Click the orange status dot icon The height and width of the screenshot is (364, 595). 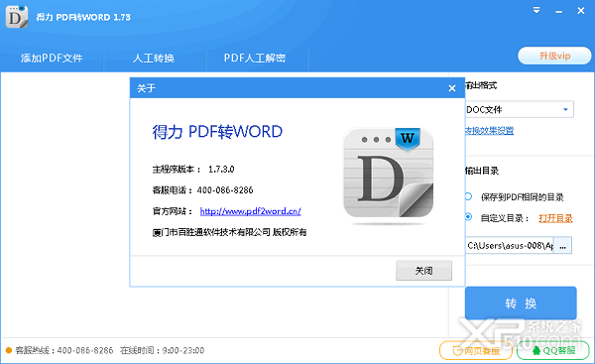click(x=9, y=350)
